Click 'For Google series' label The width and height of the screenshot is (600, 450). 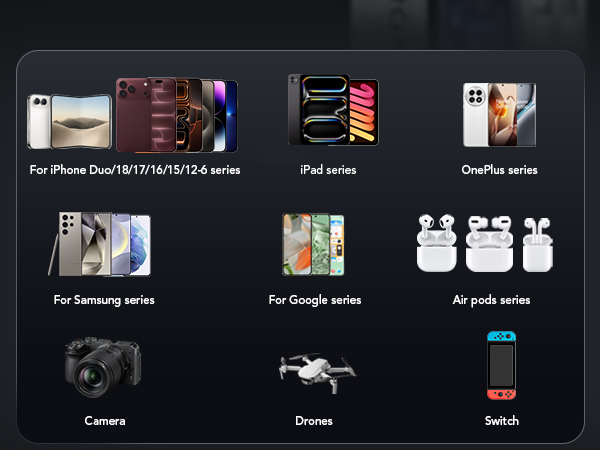(x=315, y=300)
